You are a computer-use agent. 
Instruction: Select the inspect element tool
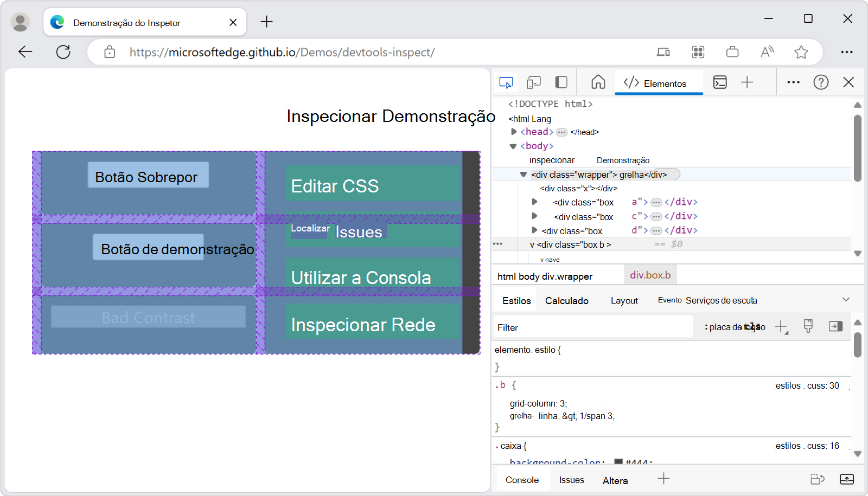coord(506,82)
